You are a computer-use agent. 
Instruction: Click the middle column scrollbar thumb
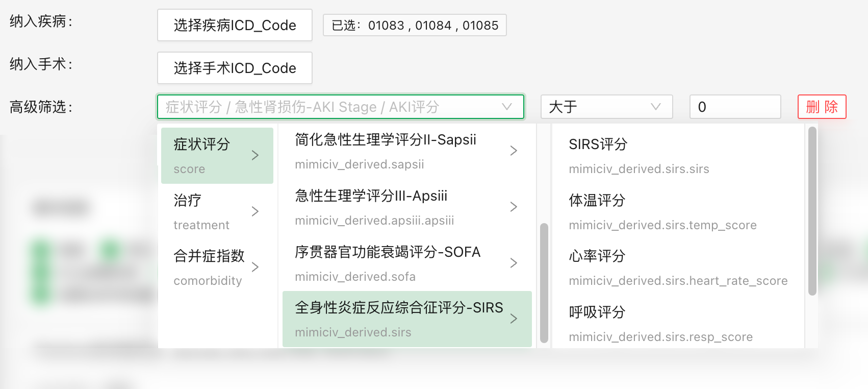pyautogui.click(x=544, y=282)
